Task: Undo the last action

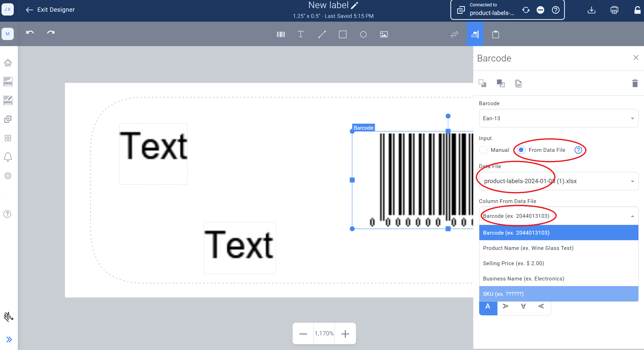Action: [x=30, y=33]
